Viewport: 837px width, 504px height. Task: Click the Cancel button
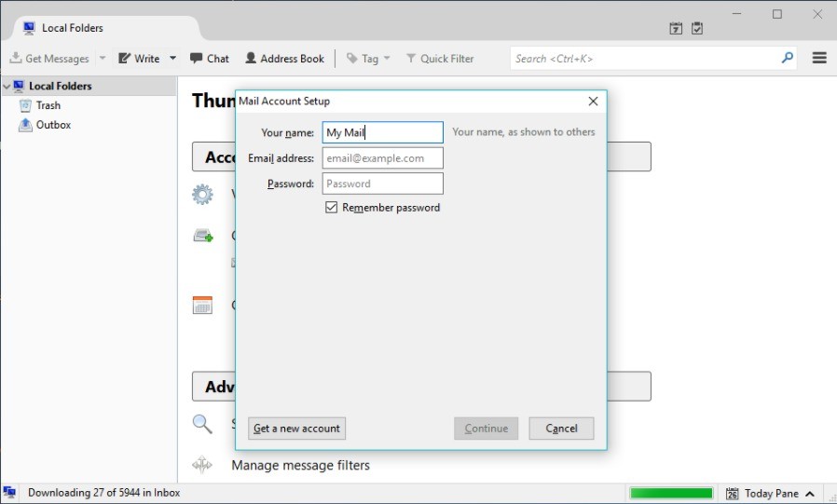(x=561, y=429)
